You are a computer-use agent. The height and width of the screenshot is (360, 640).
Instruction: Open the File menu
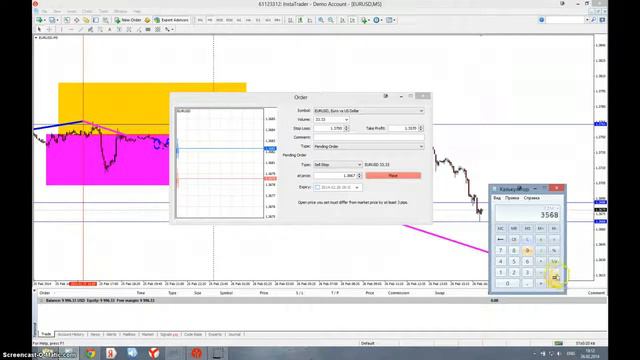[44, 11]
